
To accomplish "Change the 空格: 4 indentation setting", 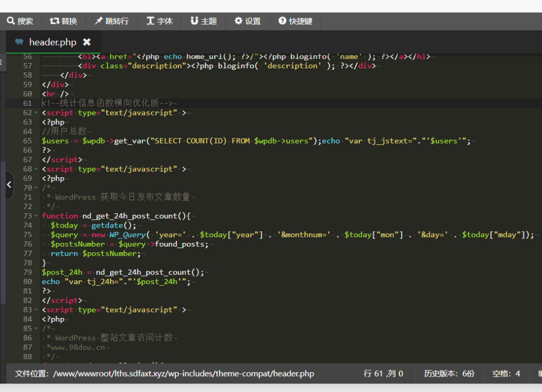I will (506, 373).
